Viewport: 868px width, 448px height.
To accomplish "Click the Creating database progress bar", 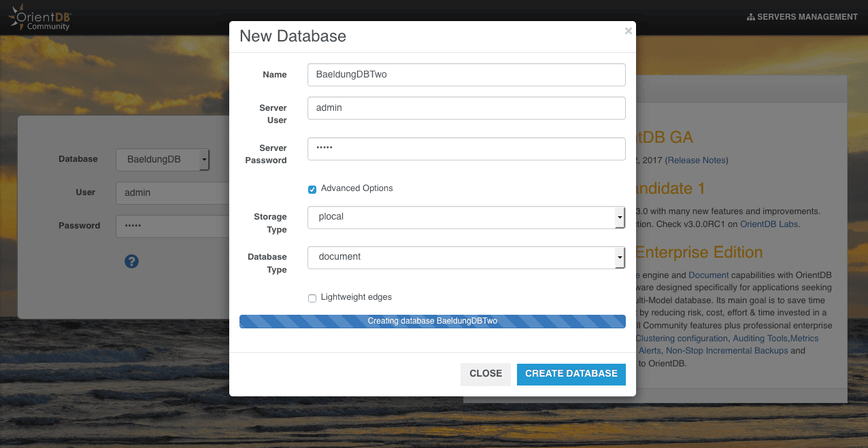I will coord(432,322).
